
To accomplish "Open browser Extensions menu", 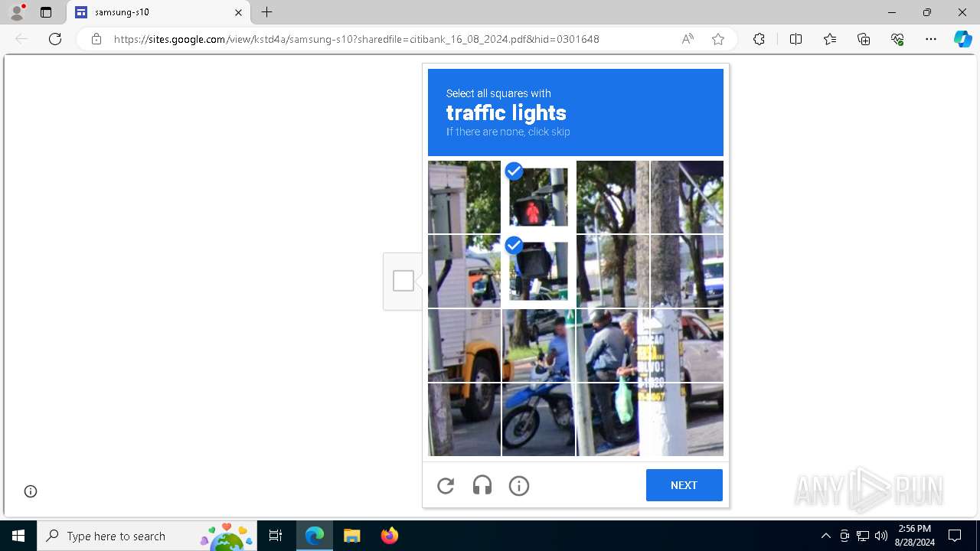I will tap(759, 39).
